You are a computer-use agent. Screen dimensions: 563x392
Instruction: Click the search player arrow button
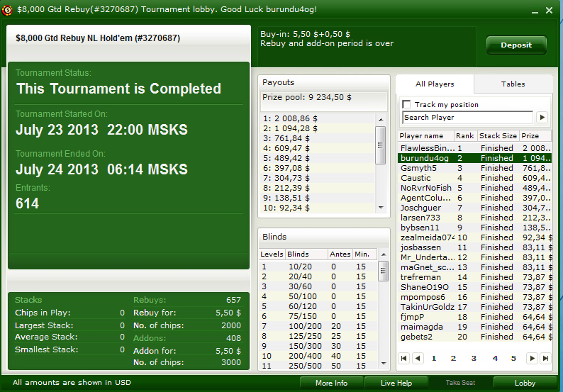click(542, 118)
